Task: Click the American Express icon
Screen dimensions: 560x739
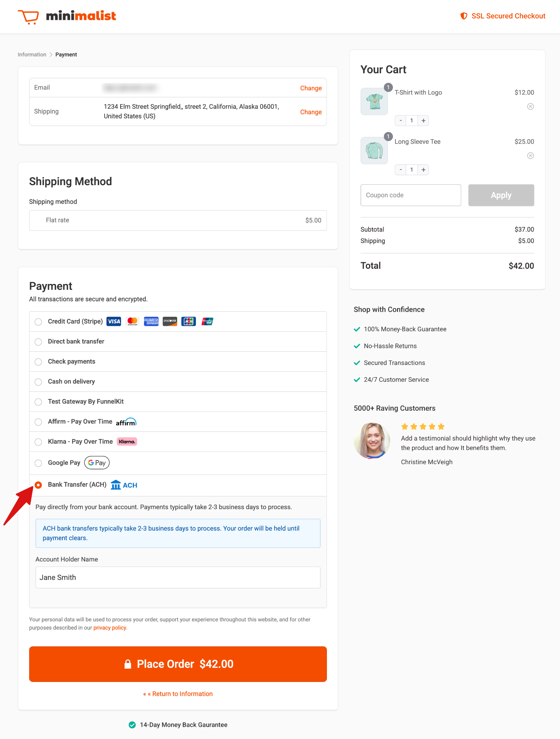Action: click(151, 321)
